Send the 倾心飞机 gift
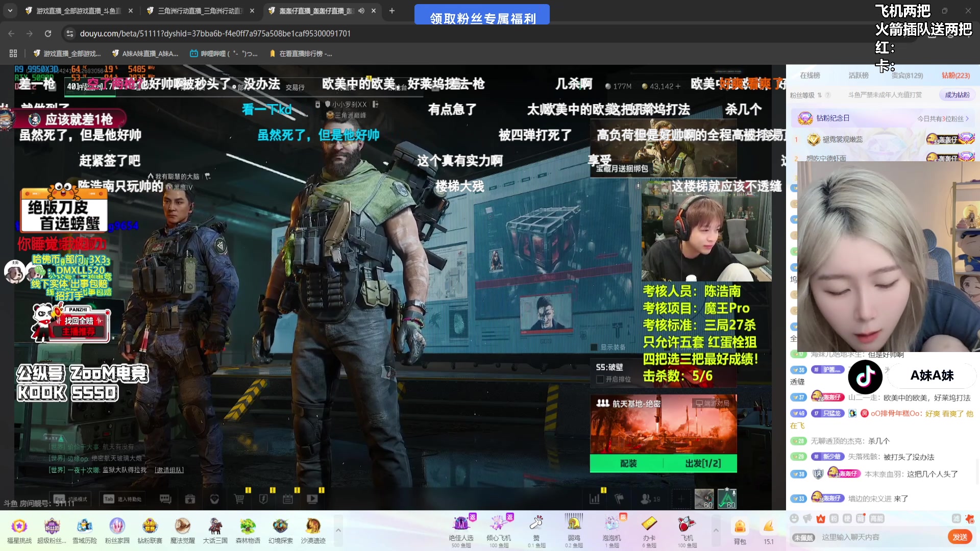980x551 pixels. pyautogui.click(x=498, y=531)
